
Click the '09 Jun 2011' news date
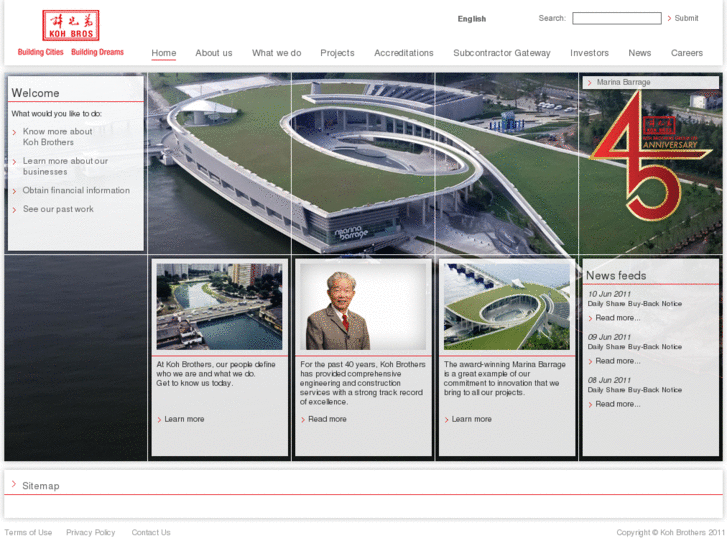pyautogui.click(x=609, y=337)
